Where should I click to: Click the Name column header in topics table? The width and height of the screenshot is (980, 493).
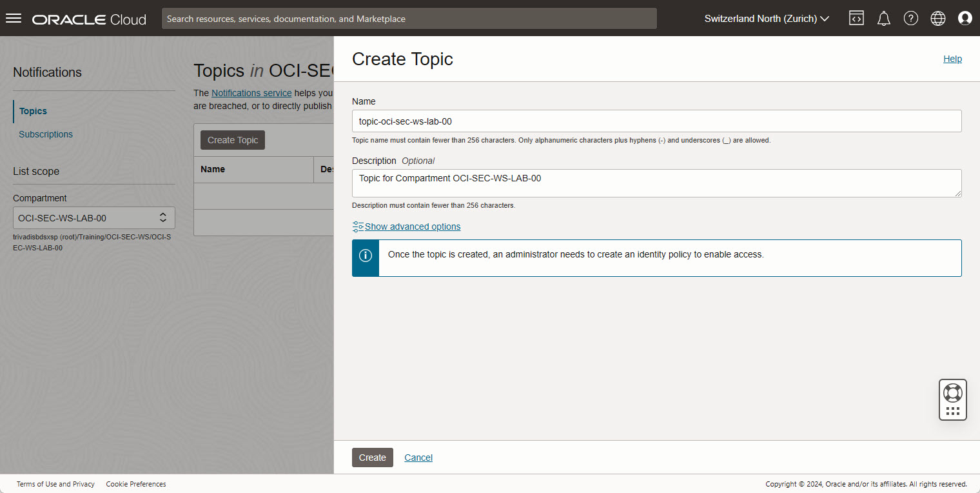(x=213, y=169)
